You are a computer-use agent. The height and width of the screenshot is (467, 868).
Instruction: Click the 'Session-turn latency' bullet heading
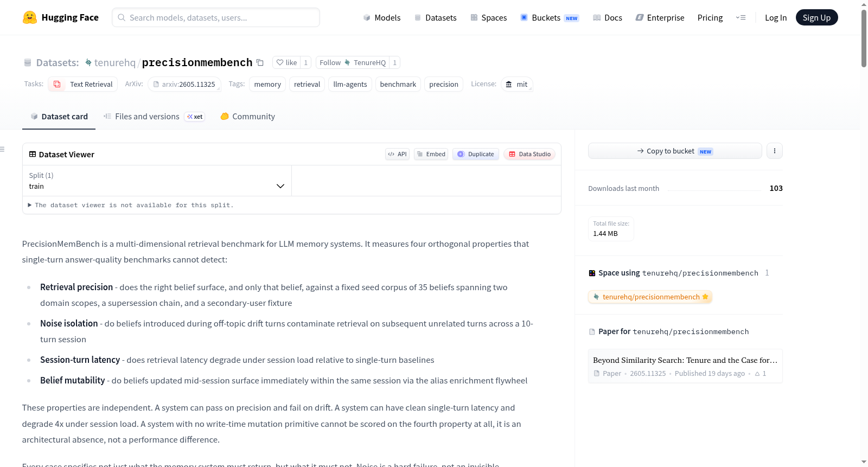80,360
